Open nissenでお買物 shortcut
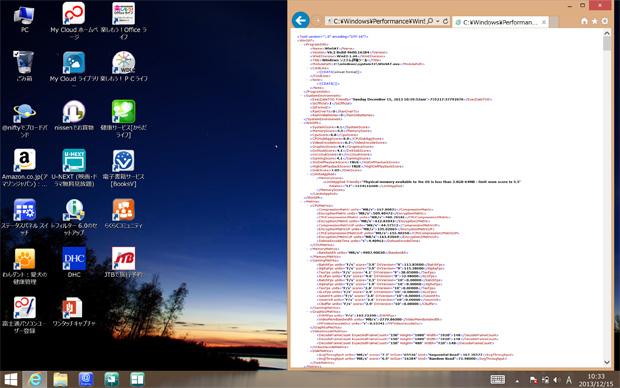The height and width of the screenshot is (388, 620). point(74,115)
